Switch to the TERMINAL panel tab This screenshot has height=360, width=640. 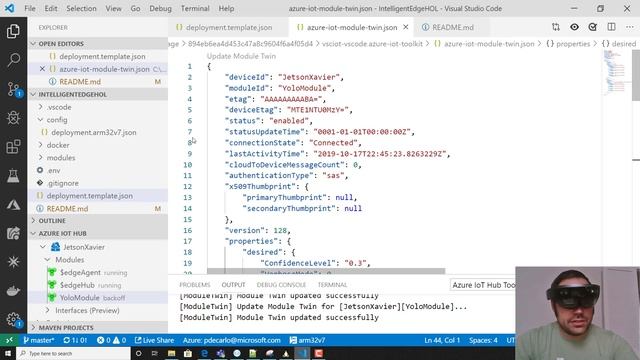pos(332,284)
